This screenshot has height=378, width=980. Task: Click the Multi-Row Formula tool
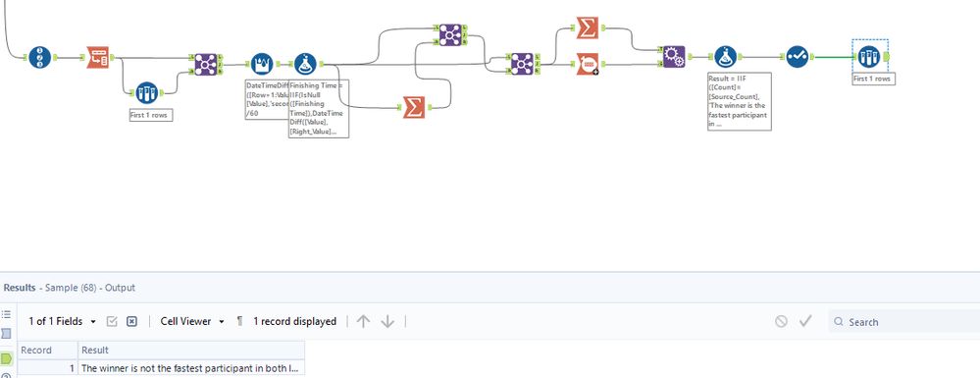point(262,63)
